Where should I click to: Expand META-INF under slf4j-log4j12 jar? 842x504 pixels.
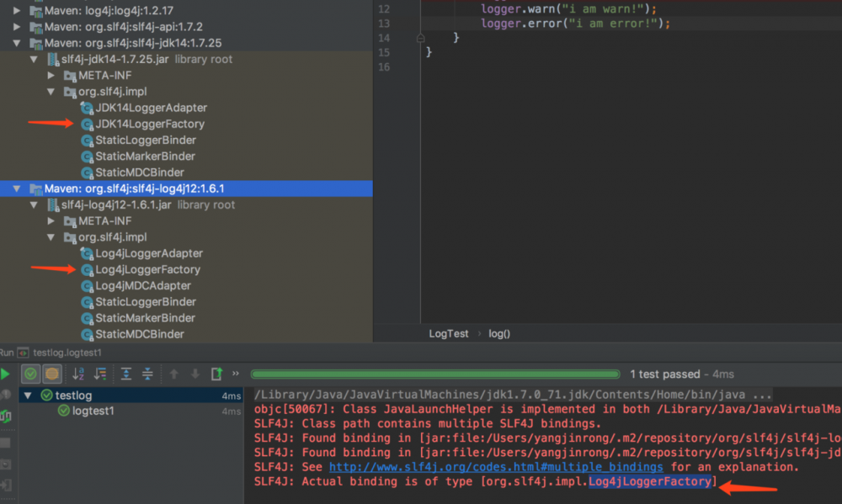pyautogui.click(x=51, y=221)
